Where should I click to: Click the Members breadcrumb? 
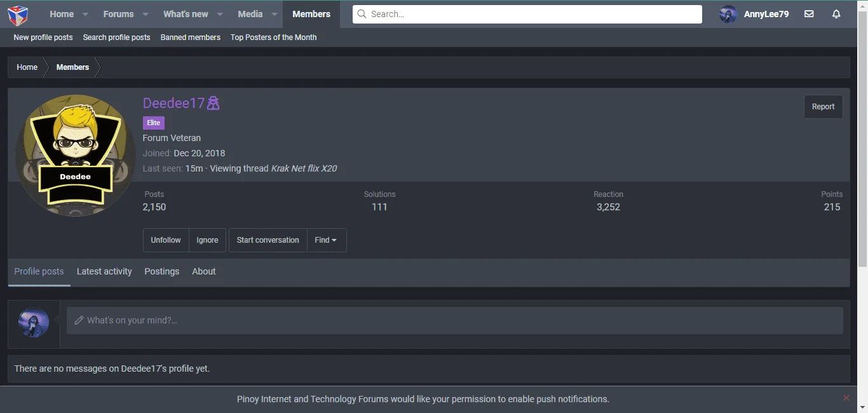click(x=72, y=67)
